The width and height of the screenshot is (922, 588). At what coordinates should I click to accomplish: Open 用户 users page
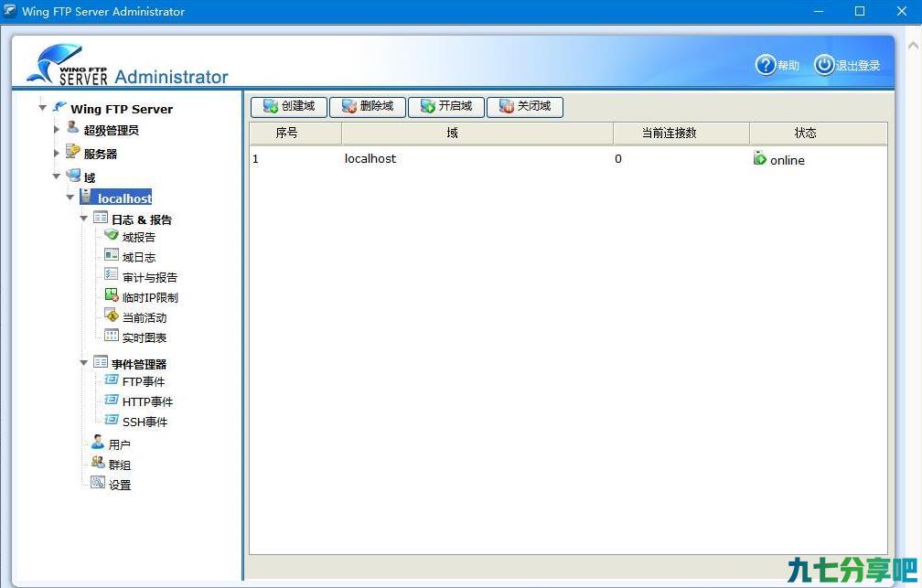coord(119,445)
